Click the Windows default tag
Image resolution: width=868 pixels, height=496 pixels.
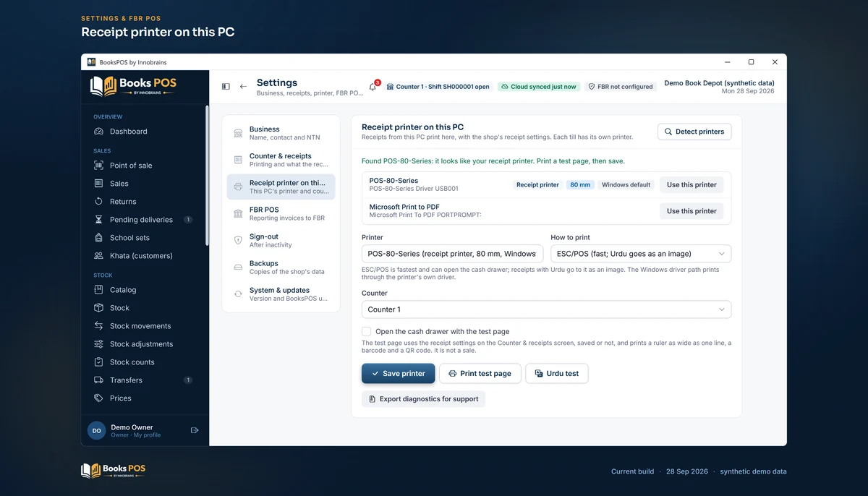point(626,184)
